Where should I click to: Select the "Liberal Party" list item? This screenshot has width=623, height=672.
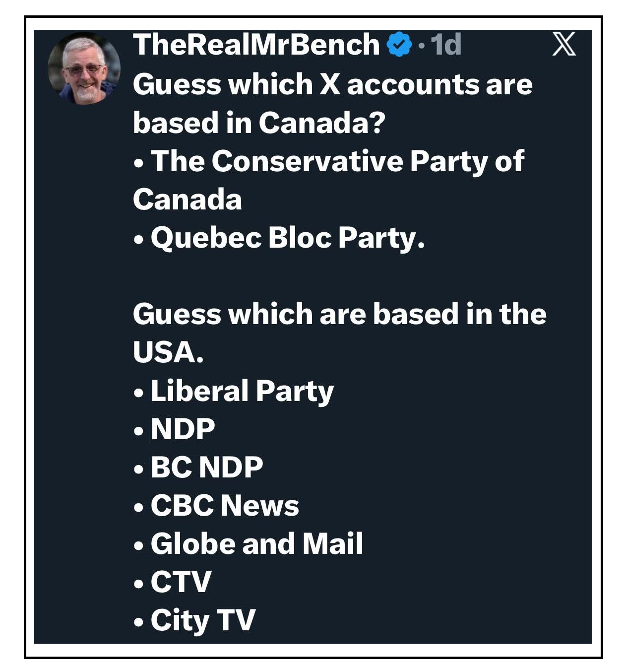pyautogui.click(x=242, y=391)
